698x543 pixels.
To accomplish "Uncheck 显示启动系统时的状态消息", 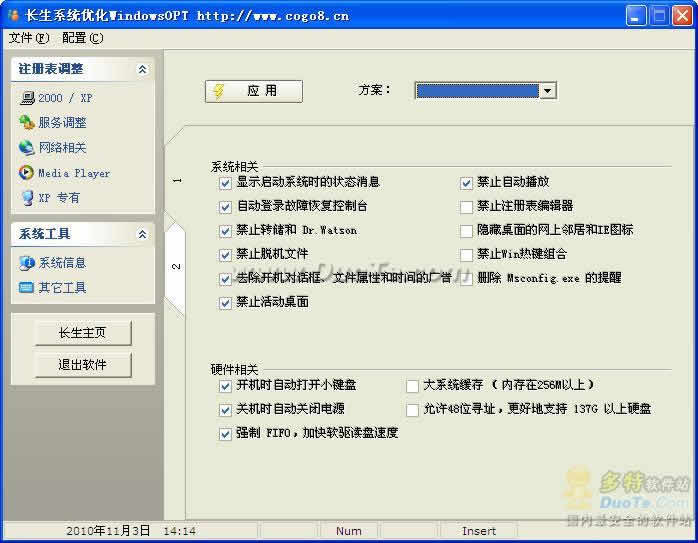I will tap(226, 183).
